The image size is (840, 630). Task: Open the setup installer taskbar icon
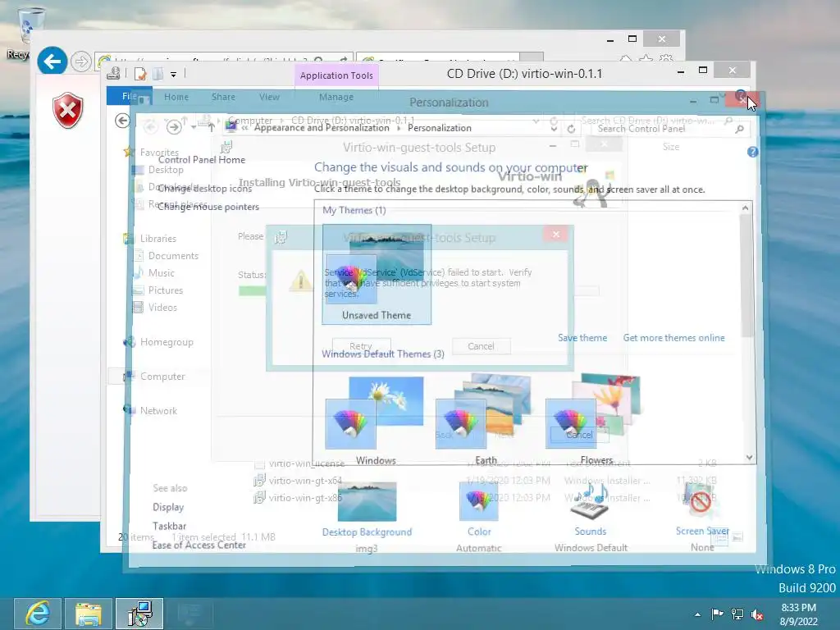139,614
